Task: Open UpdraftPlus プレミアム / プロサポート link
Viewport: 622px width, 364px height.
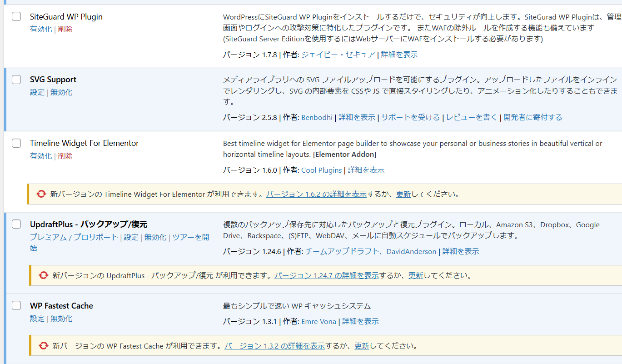Action: click(74, 237)
